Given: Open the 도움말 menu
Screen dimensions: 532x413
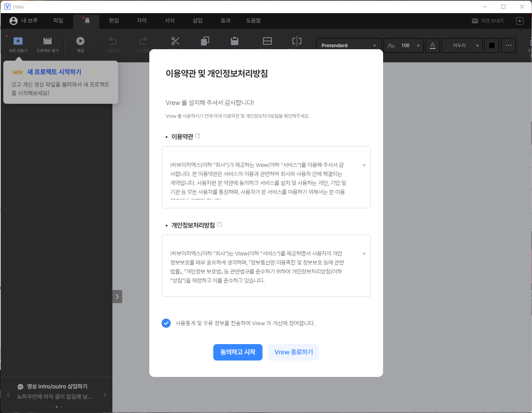Looking at the screenshot, I should tap(253, 21).
